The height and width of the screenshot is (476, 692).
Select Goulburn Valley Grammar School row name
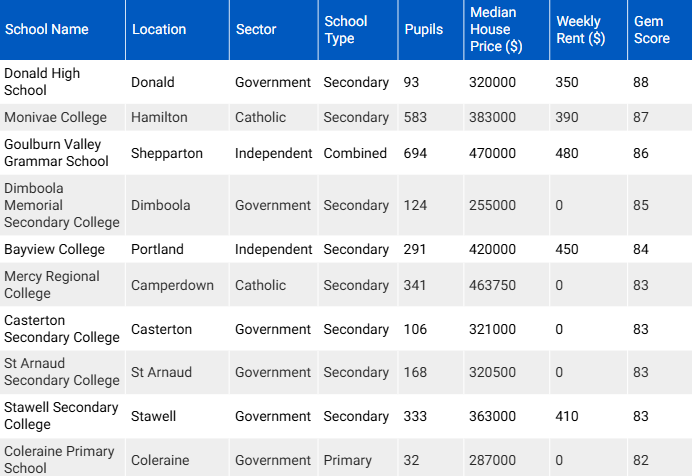[x=56, y=153]
